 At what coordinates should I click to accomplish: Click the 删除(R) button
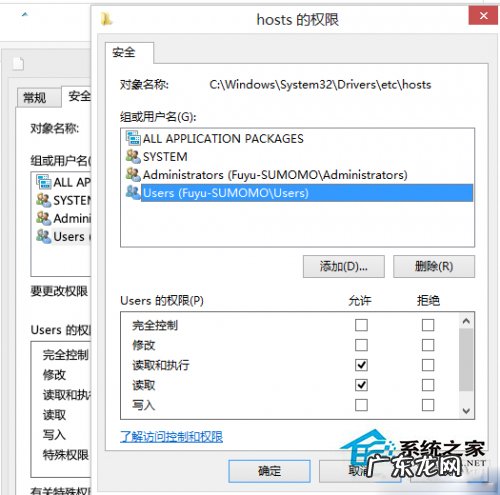tap(434, 266)
